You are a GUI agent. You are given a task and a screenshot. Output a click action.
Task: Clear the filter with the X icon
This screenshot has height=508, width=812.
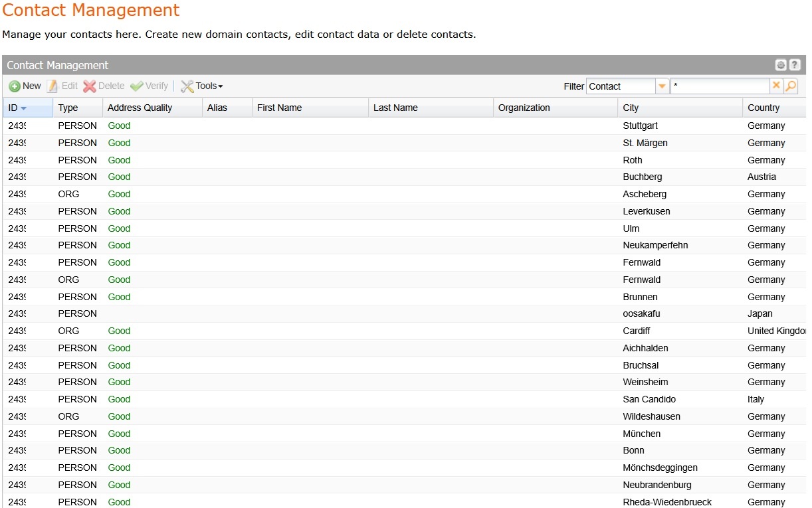coord(776,86)
